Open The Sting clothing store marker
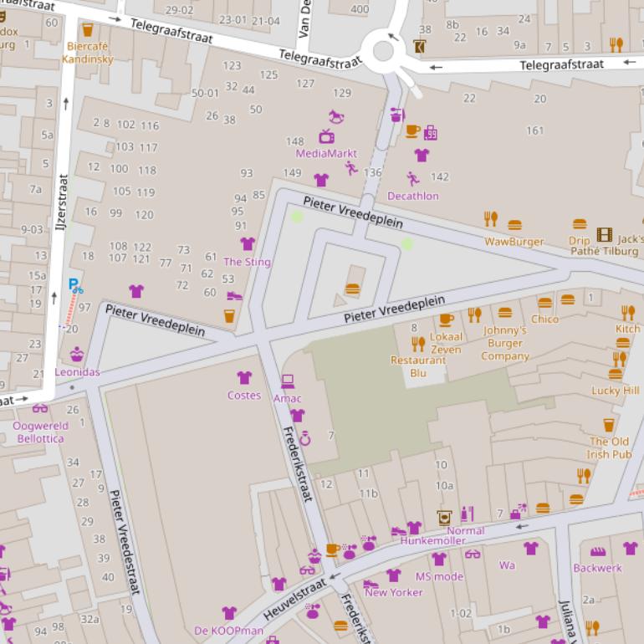Viewport: 644px width, 644px height. coord(248,244)
